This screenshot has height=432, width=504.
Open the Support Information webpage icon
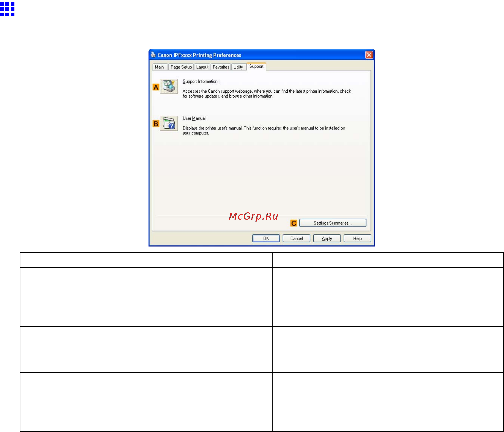pyautogui.click(x=169, y=86)
